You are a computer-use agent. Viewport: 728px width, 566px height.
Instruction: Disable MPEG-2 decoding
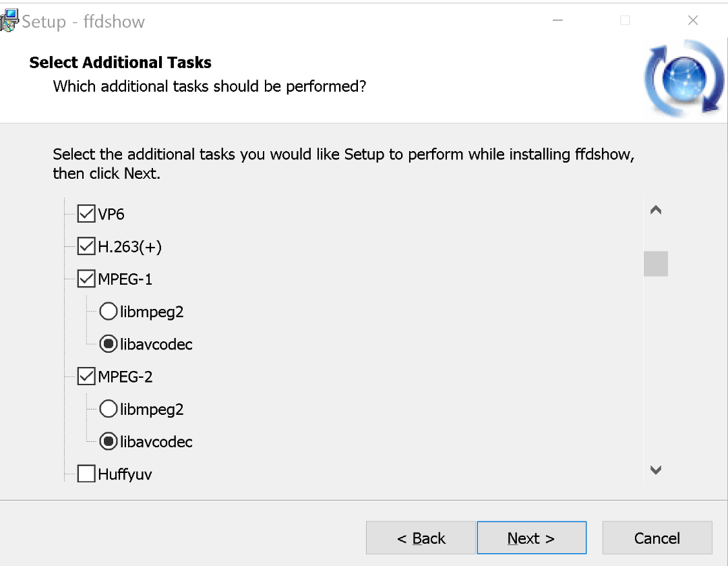click(86, 376)
